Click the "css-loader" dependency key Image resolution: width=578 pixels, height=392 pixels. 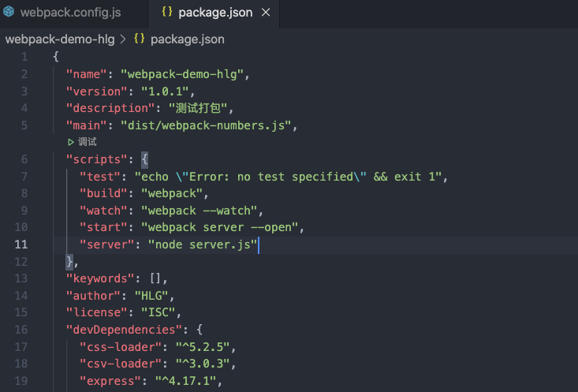121,347
